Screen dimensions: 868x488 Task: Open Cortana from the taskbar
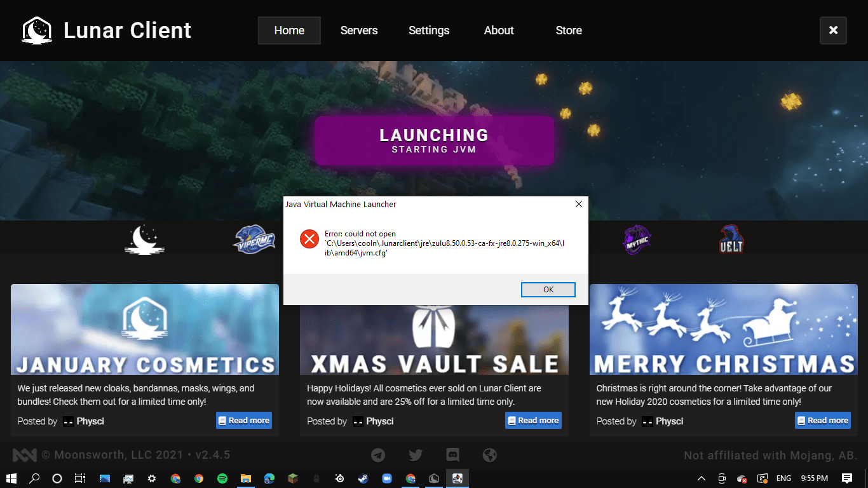tap(57, 478)
